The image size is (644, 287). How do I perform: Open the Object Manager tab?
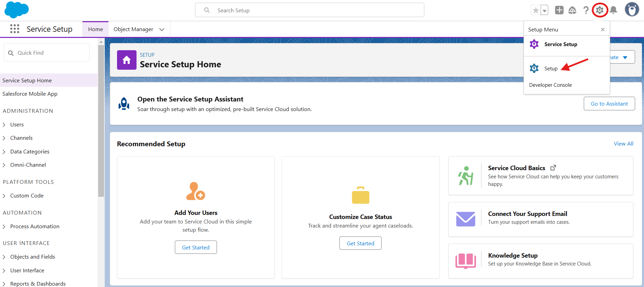tap(133, 29)
